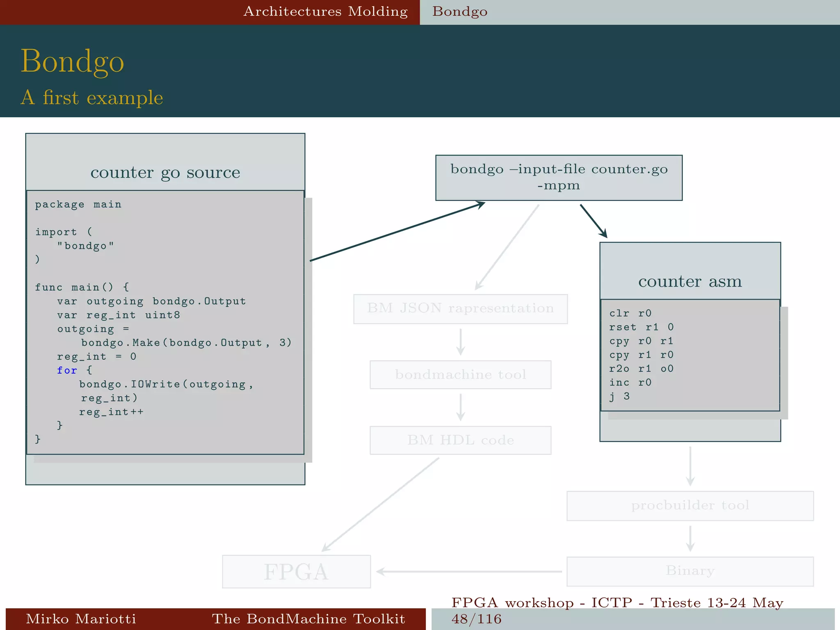840x630 pixels.
Task: Click the counter go source heading
Action: [x=165, y=172]
